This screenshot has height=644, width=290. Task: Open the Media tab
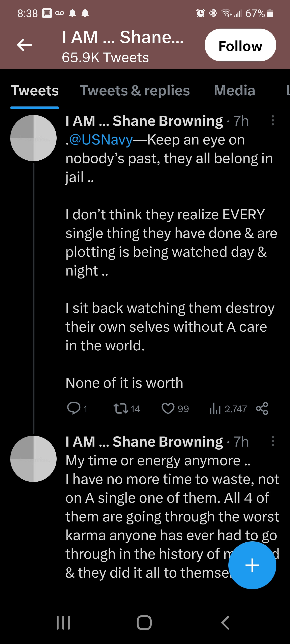coord(234,91)
